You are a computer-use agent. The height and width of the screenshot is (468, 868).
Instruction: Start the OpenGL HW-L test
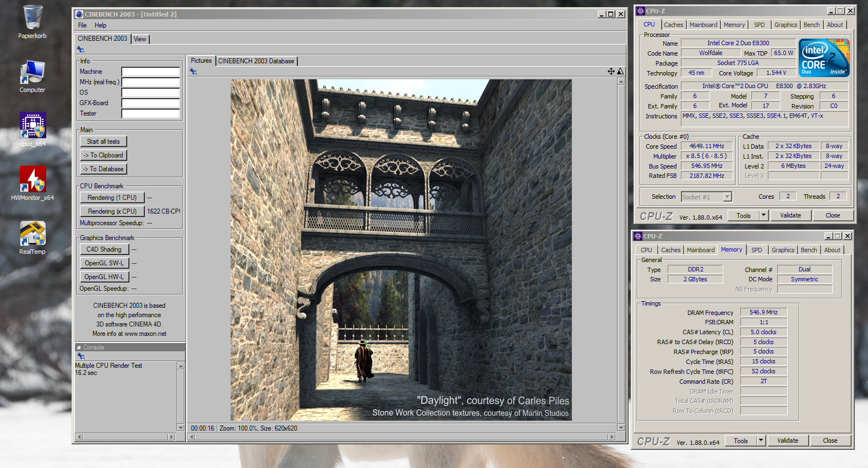(x=104, y=277)
